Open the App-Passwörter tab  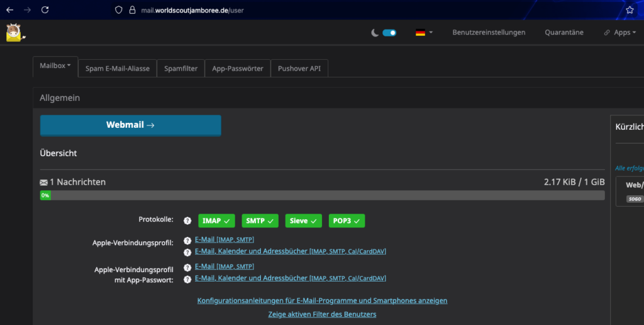point(238,69)
